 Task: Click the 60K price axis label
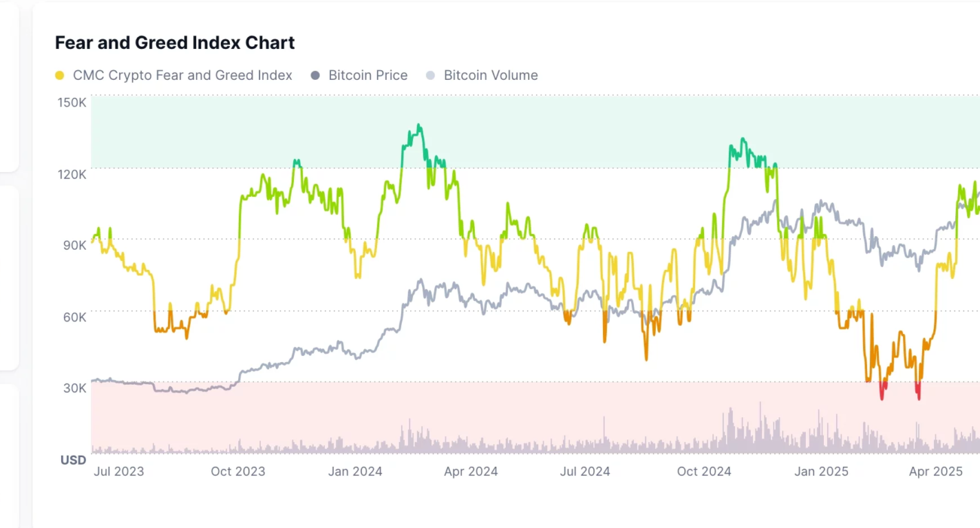coord(74,317)
